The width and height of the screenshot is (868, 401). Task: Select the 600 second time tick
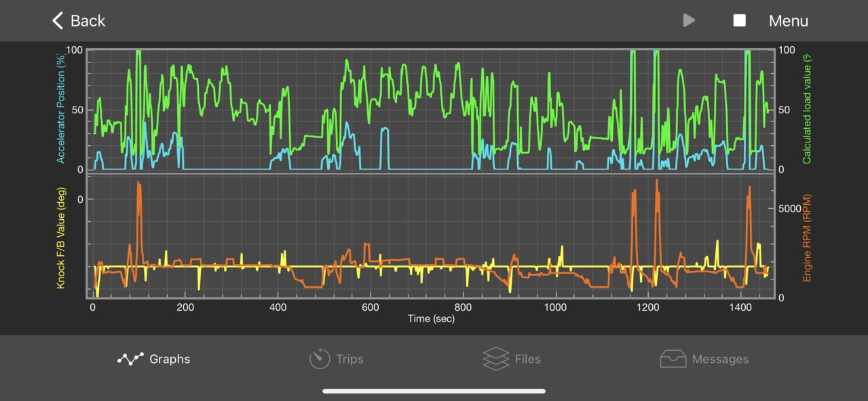tap(371, 307)
